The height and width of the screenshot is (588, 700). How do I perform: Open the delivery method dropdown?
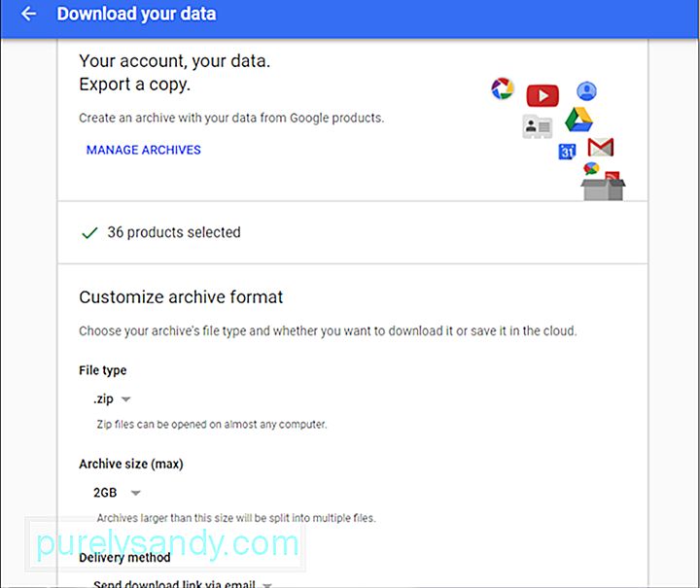click(x=182, y=583)
